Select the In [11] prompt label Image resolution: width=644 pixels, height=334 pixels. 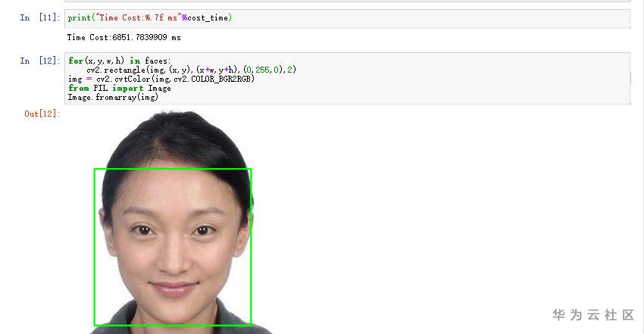(40, 17)
